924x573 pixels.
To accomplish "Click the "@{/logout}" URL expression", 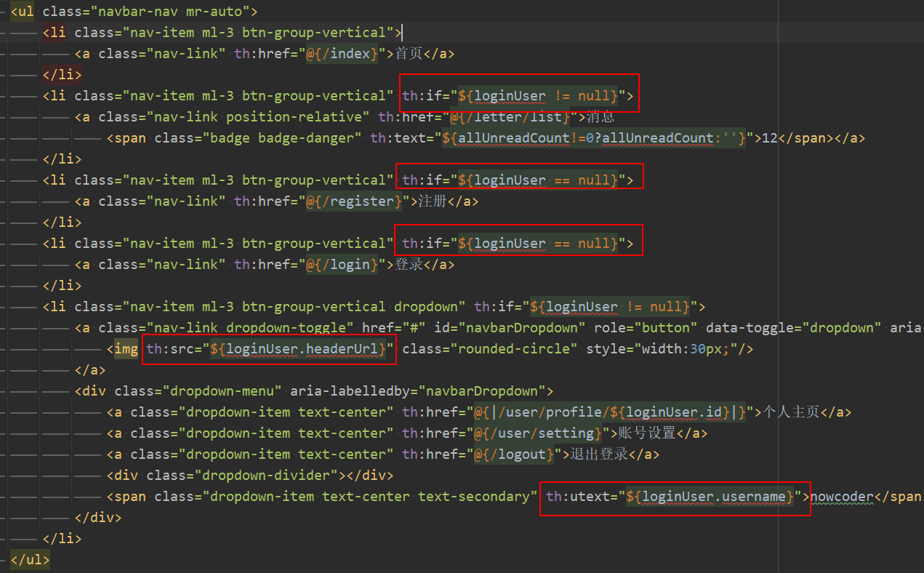I will (513, 454).
